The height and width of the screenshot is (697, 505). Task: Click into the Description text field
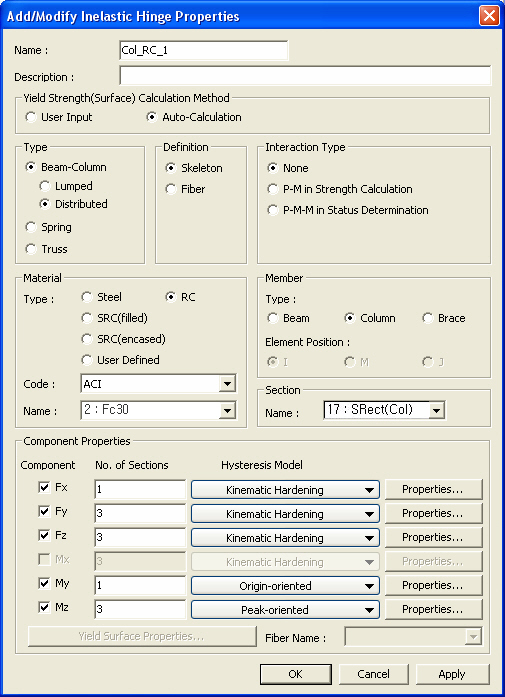tap(305, 76)
